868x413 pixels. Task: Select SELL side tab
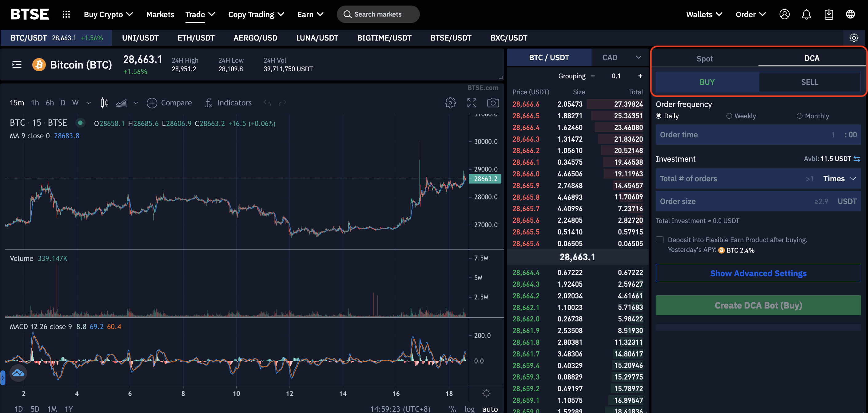[x=809, y=82]
